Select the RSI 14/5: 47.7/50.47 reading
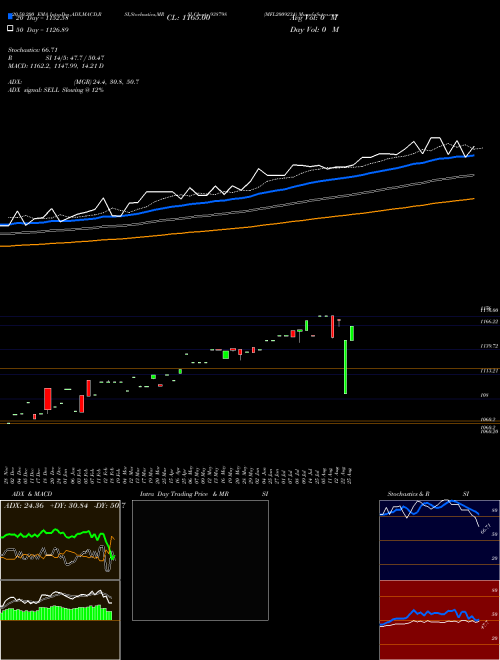Screen dimensions: 500x660 tap(56, 58)
